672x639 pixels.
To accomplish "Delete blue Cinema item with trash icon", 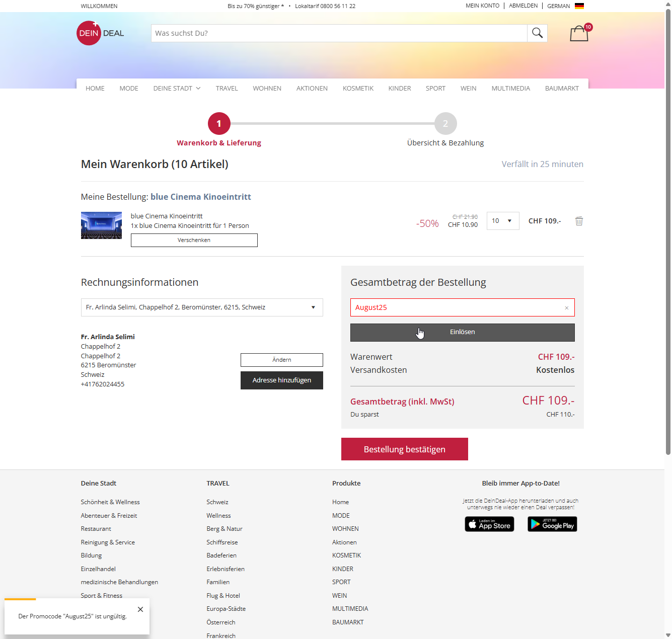I will 579,221.
